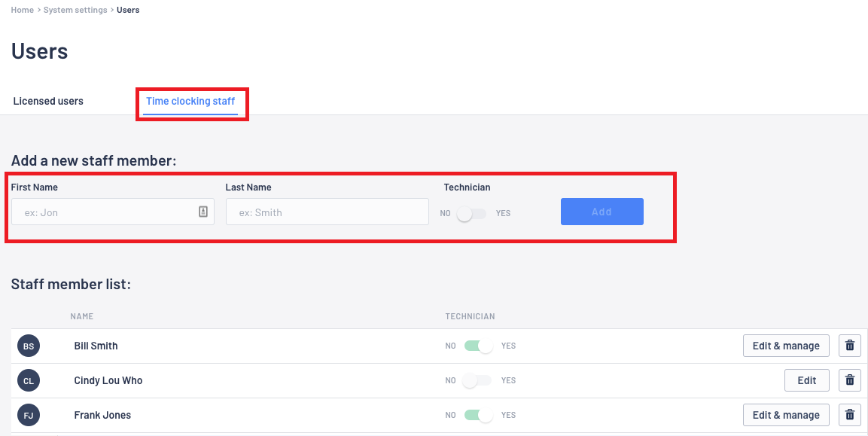Go to Home breadcrumb link
Viewport: 868px width, 436px height.
coord(22,10)
